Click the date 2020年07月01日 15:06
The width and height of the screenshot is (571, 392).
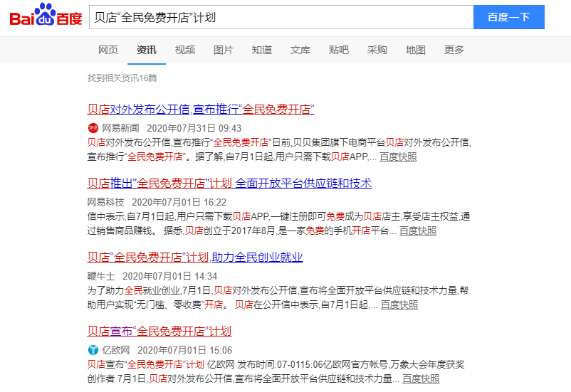point(184,350)
